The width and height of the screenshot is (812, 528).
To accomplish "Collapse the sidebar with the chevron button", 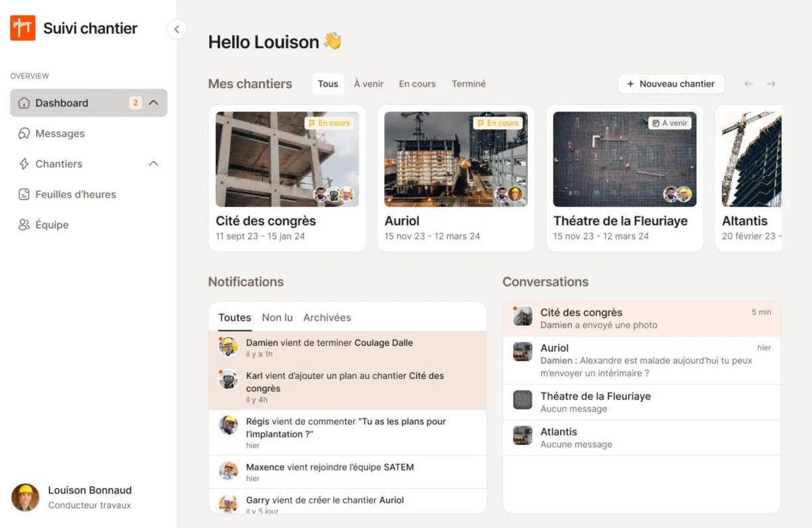I will pos(177,29).
